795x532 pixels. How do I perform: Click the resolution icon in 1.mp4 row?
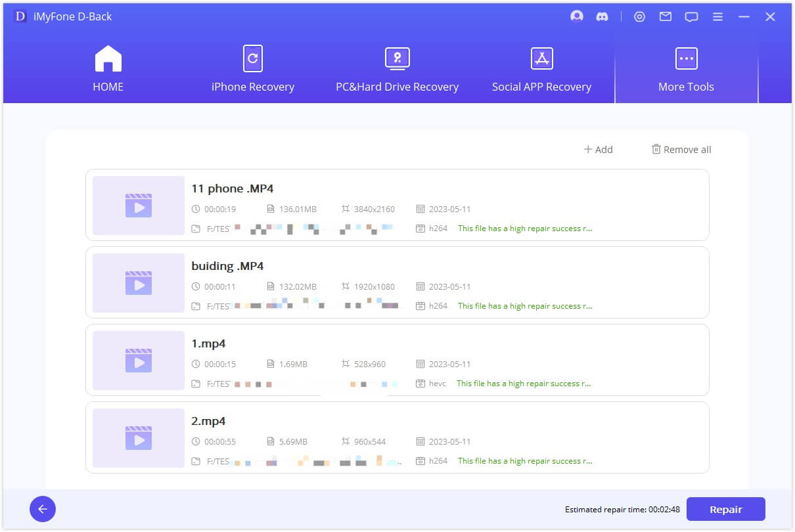click(x=346, y=365)
